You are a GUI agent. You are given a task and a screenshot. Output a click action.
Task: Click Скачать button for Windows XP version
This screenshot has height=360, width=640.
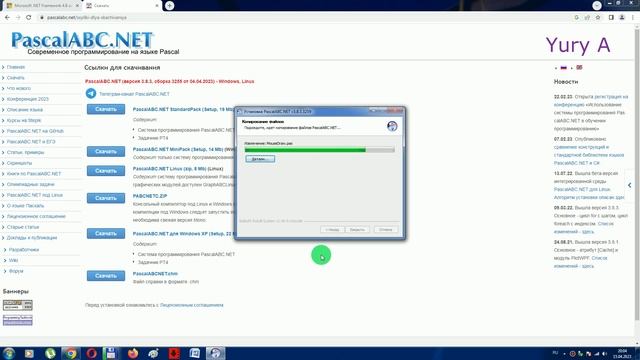(x=106, y=233)
